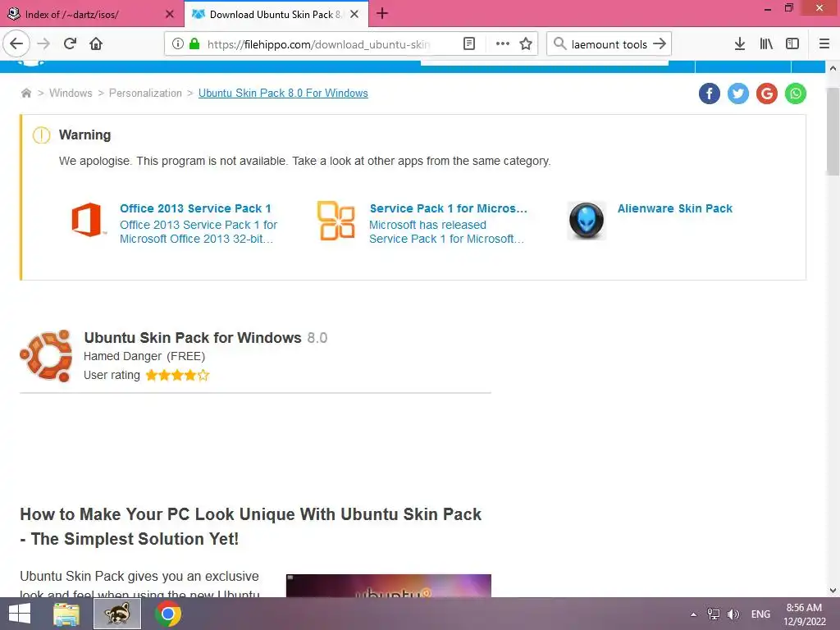Click the Microsoft Office Service Pack icon
The width and height of the screenshot is (840, 630).
click(336, 220)
